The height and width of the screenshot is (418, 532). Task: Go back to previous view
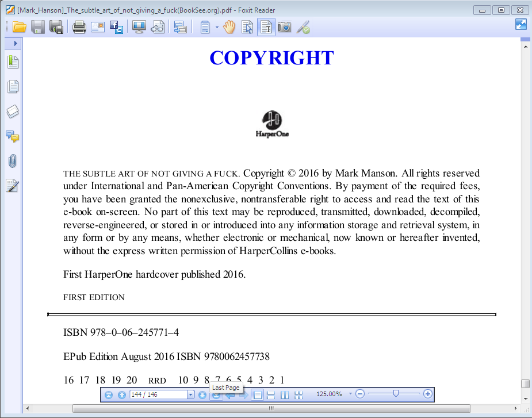point(231,395)
